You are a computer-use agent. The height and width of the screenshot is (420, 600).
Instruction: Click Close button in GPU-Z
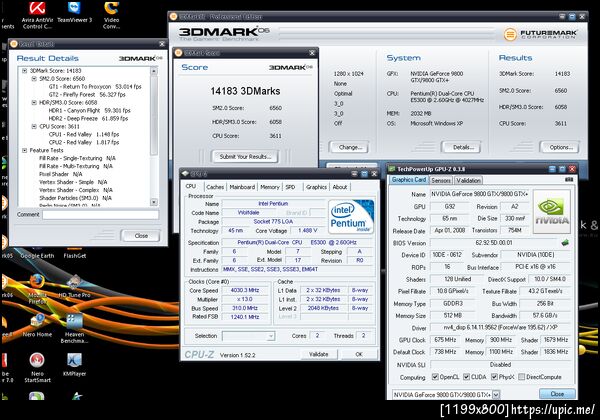click(557, 394)
